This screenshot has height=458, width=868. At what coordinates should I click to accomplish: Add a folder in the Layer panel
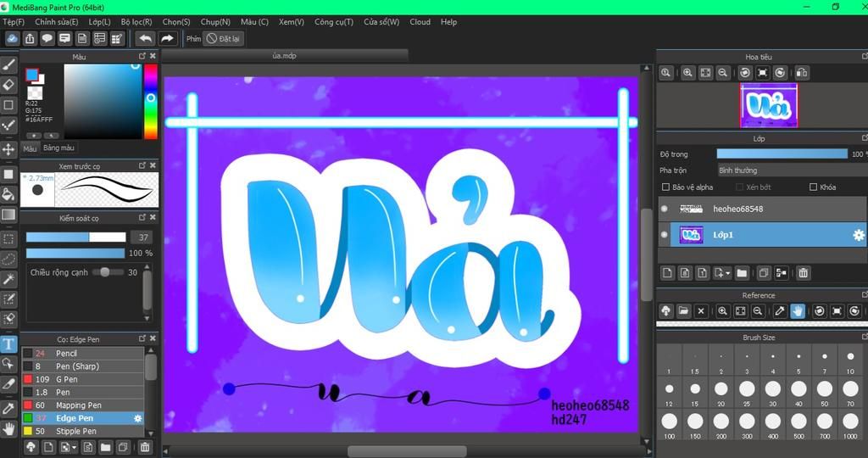742,272
